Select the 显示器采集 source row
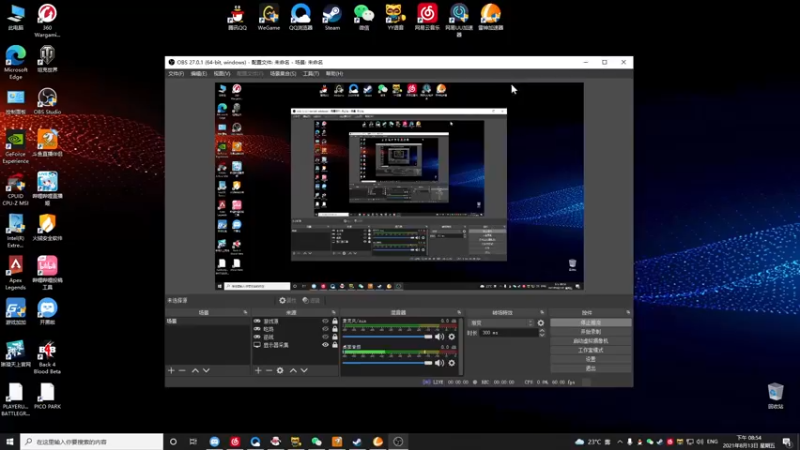Screen dimensions: 800x450 coord(295,345)
